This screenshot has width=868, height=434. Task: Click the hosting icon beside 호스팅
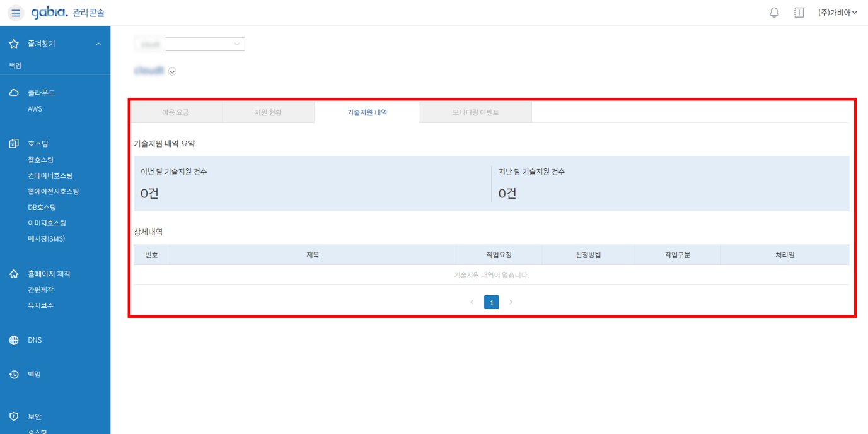(x=14, y=144)
